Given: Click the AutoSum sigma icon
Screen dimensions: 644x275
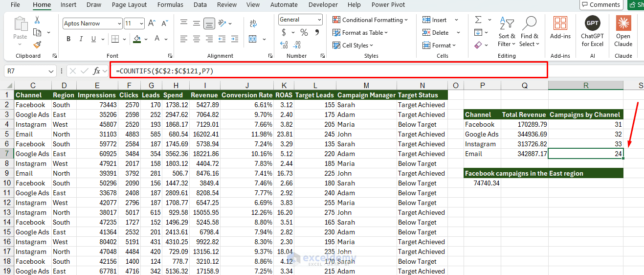Looking at the screenshot, I should [x=478, y=20].
